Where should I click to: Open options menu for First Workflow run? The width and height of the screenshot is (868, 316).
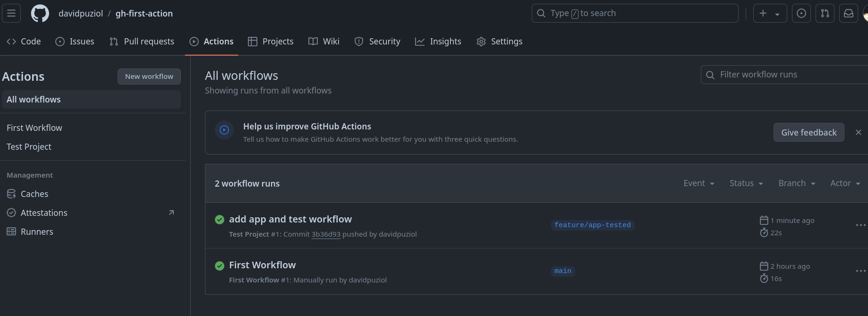tap(860, 271)
